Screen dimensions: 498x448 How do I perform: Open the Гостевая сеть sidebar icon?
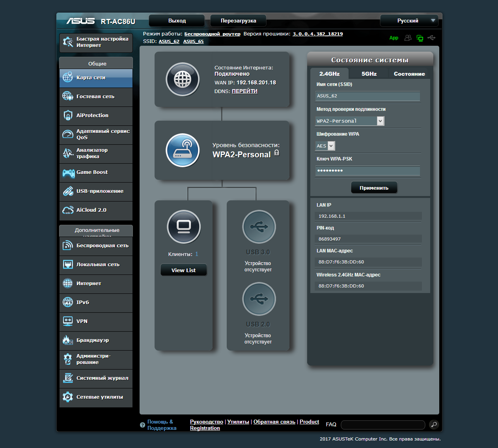click(68, 96)
